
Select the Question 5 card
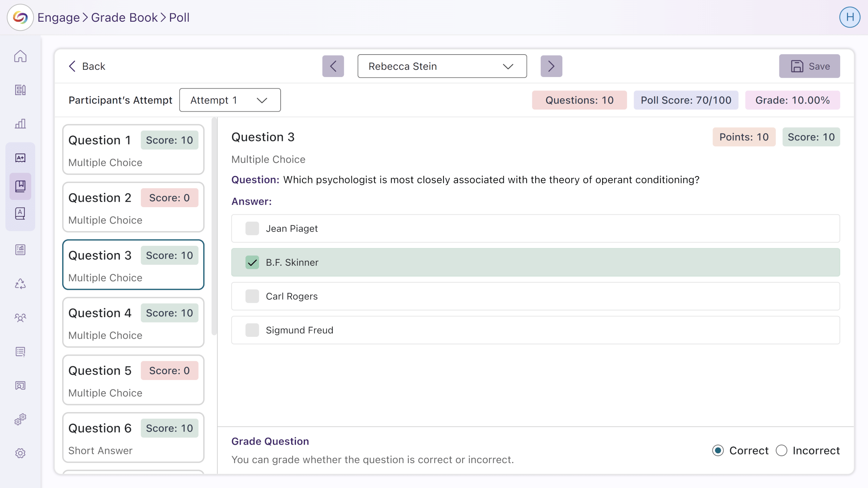click(x=133, y=380)
